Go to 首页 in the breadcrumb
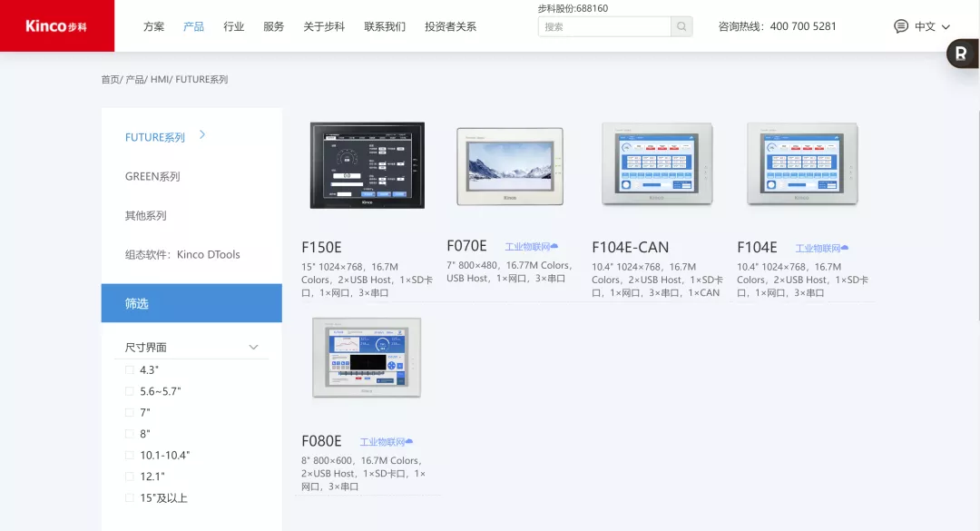 coord(110,80)
